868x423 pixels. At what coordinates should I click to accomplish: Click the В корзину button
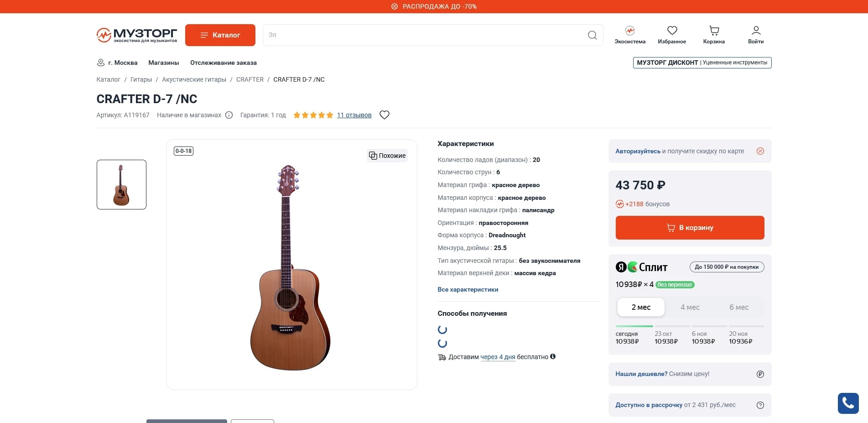[x=689, y=227]
